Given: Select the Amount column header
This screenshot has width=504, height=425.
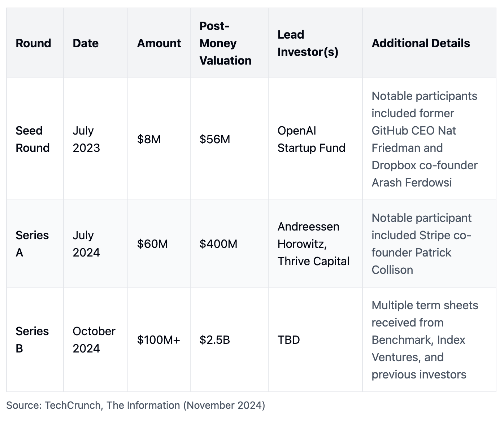Looking at the screenshot, I should [159, 43].
